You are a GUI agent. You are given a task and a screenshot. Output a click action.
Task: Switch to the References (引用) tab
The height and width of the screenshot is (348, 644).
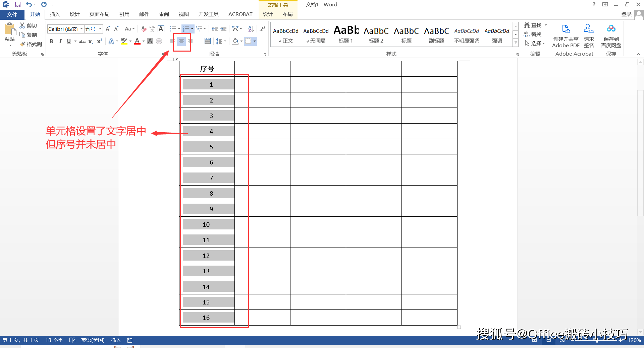click(124, 14)
